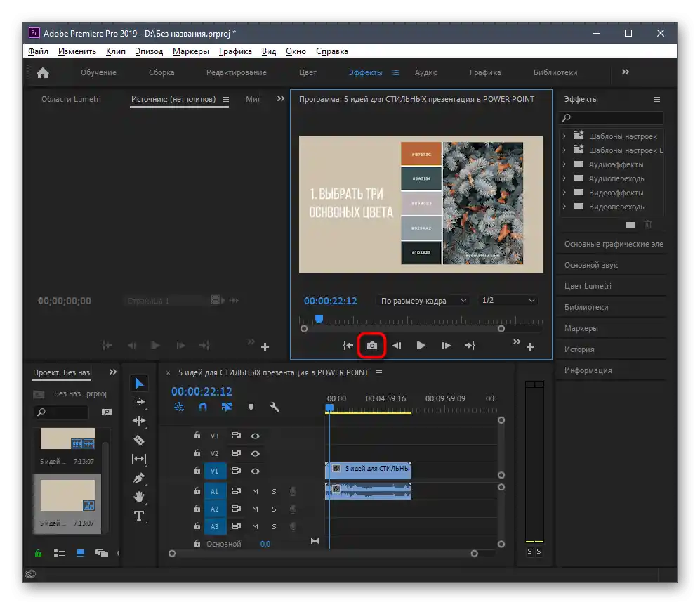Go to the Home screen icon

[x=43, y=72]
